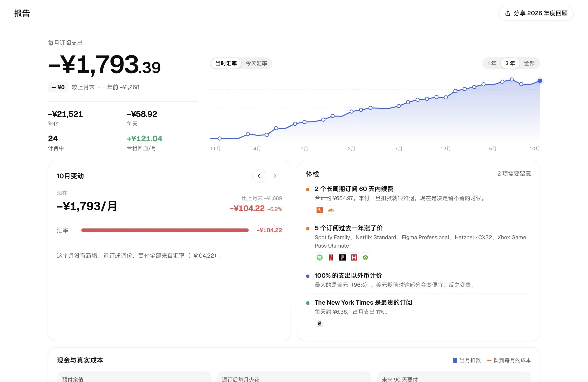Click the -¥1,793.39 monthly total
Viewport: 588px width, 382px height.
point(104,65)
